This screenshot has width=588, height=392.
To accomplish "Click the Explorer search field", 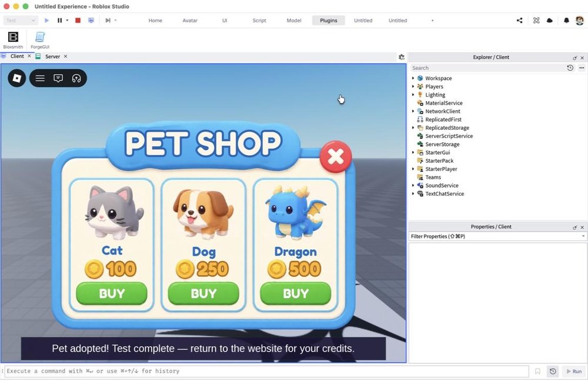I will click(487, 68).
